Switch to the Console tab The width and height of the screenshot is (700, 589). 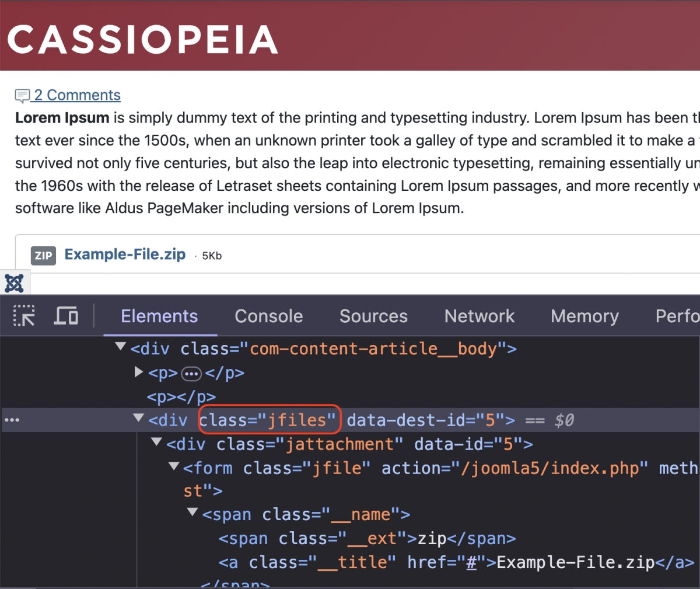[x=268, y=316]
